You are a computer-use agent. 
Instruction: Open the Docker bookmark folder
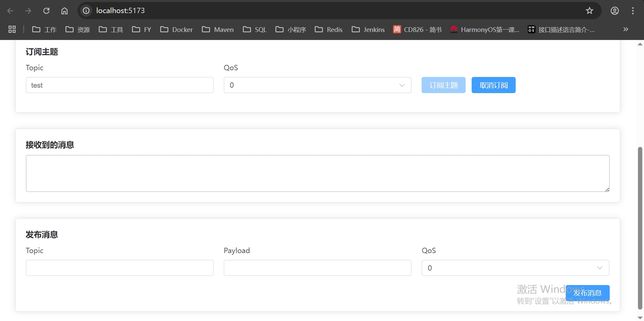coord(176,30)
